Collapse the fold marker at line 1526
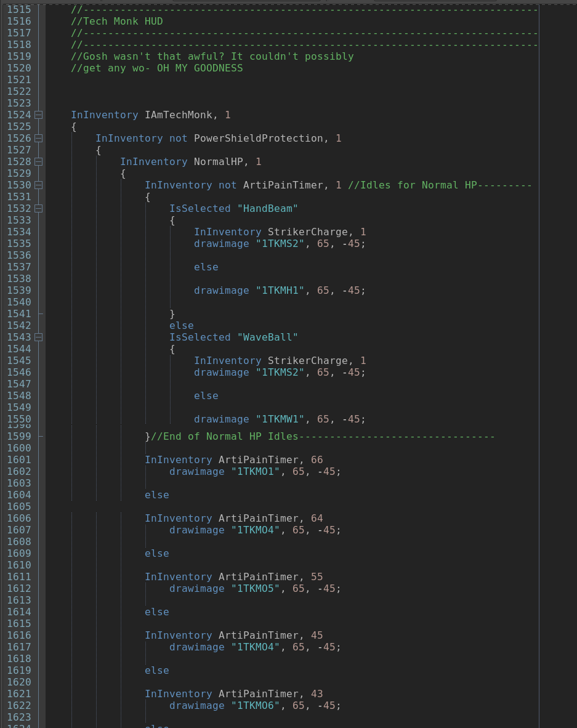 (39, 139)
